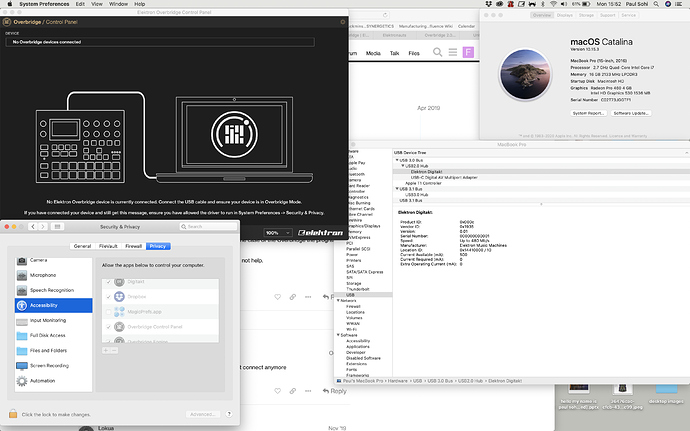Image resolution: width=690 pixels, height=431 pixels.
Task: Show all preferences grid button
Action: click(58, 226)
